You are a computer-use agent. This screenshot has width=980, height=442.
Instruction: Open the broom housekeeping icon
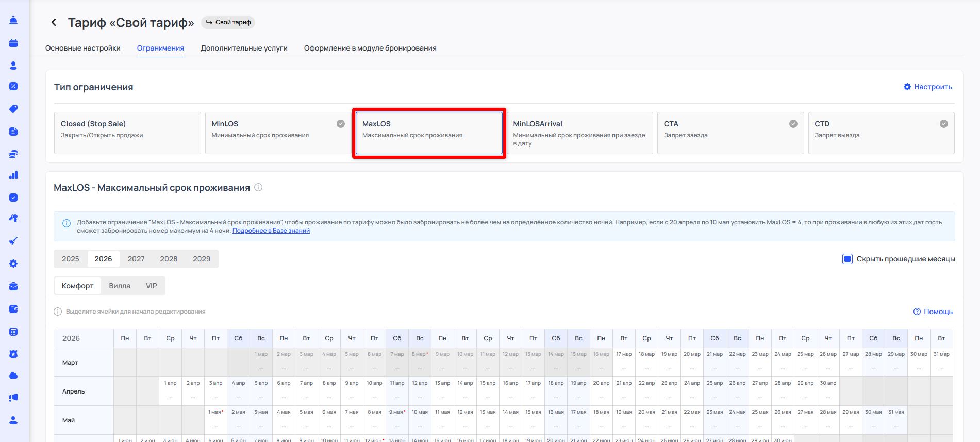(13, 241)
